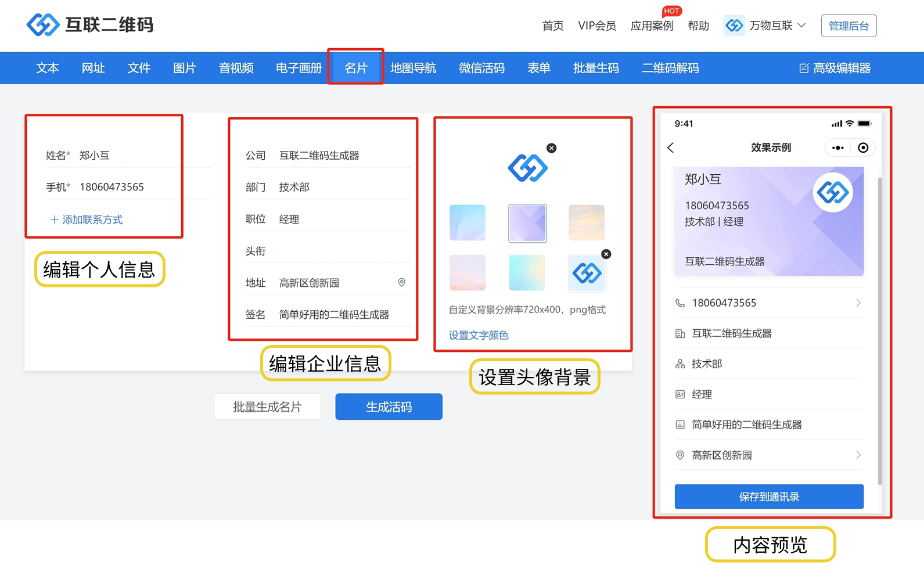
Task: Open the three-dot menu in preview
Action: click(x=837, y=148)
